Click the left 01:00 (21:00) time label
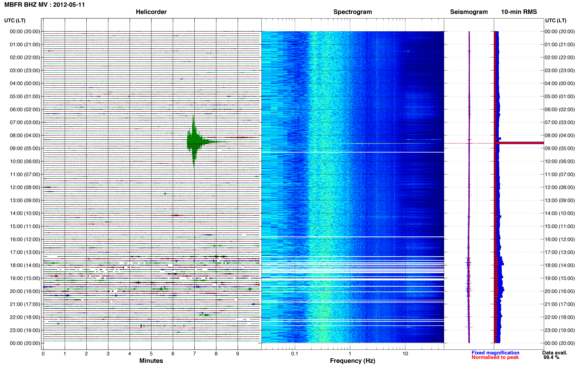Screen dimensions: 588x368 point(25,45)
